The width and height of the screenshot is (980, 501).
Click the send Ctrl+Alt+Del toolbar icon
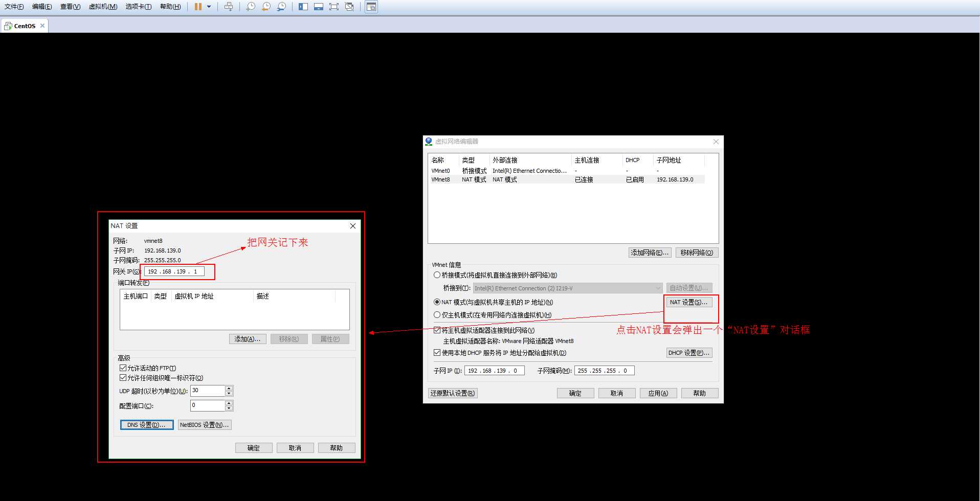coord(229,7)
